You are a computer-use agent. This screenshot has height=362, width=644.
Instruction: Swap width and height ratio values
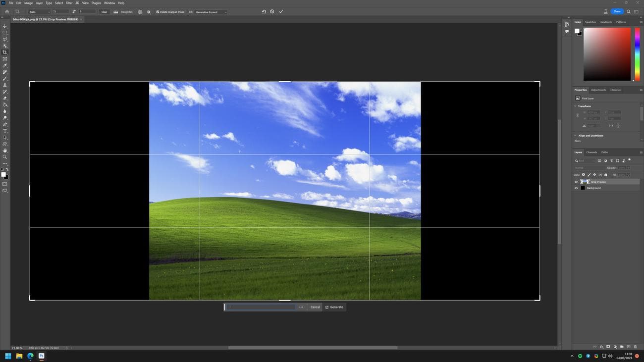pos(74,12)
